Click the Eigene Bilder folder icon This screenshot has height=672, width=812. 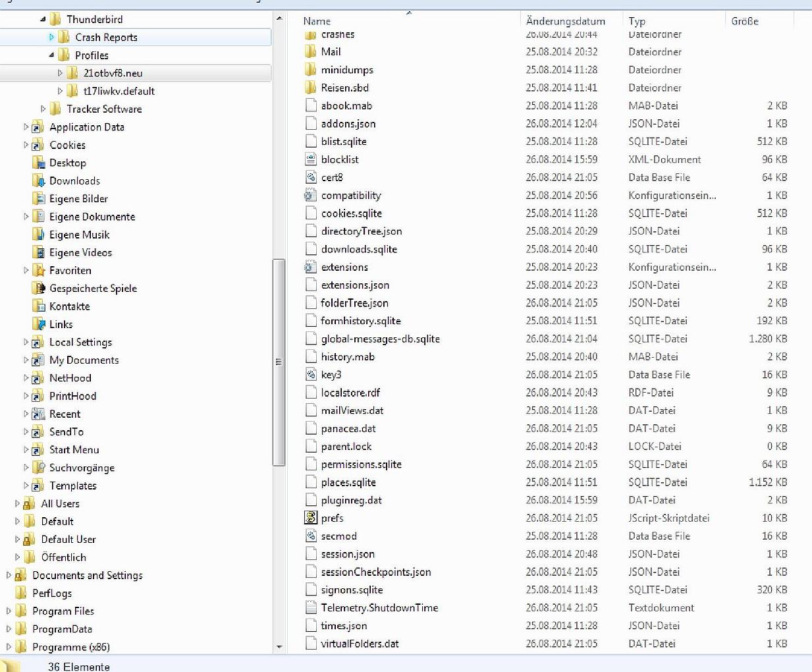point(38,198)
